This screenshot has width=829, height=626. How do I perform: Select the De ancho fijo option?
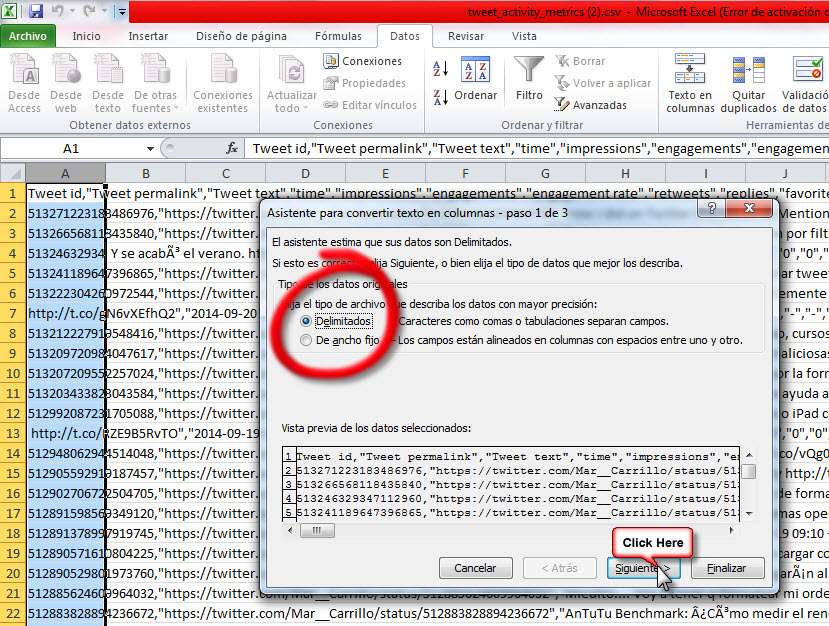(308, 340)
